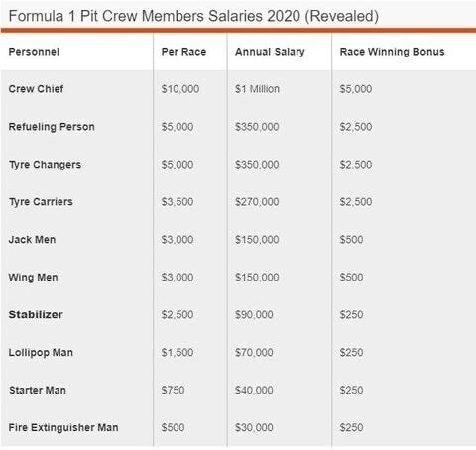Select the Jack Men row label
Screen dimensions: 476x450
(x=32, y=240)
